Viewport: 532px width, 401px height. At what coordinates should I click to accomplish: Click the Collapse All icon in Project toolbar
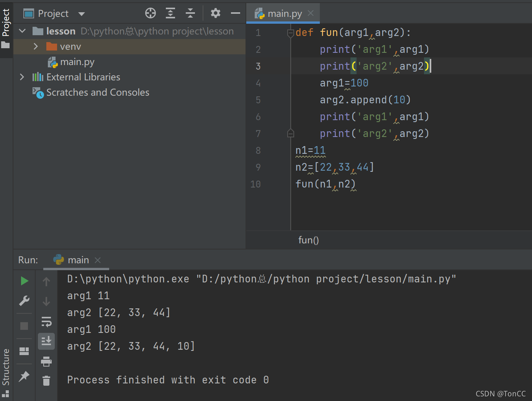[x=190, y=13]
